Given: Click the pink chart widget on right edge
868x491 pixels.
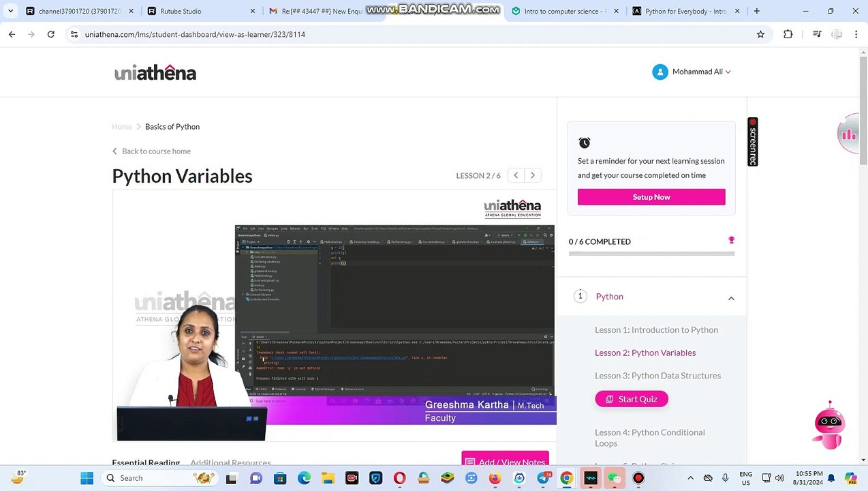Looking at the screenshot, I should click(849, 134).
